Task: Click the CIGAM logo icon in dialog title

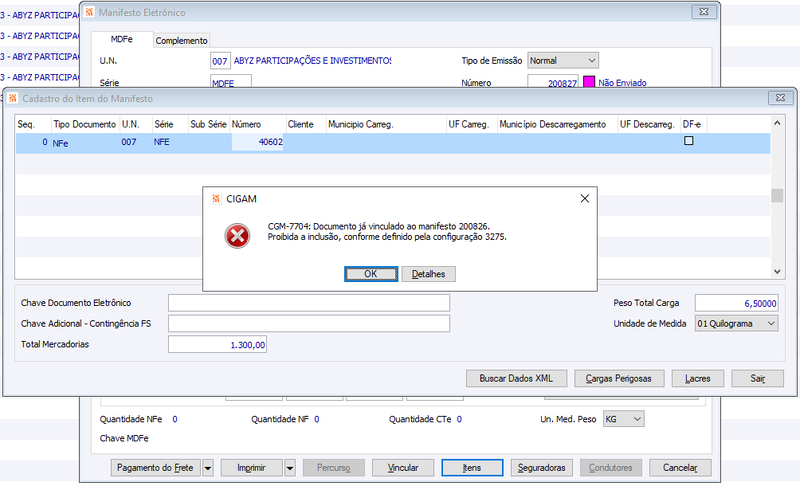Action: [216, 199]
